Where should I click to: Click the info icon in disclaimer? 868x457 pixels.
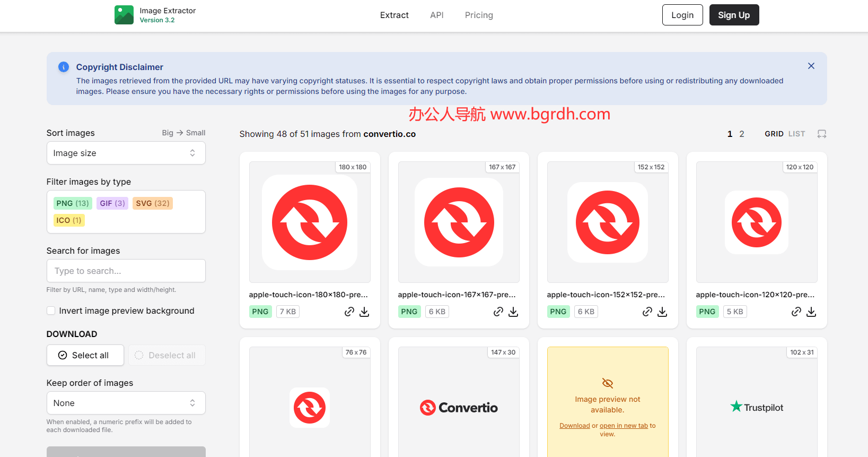point(64,67)
